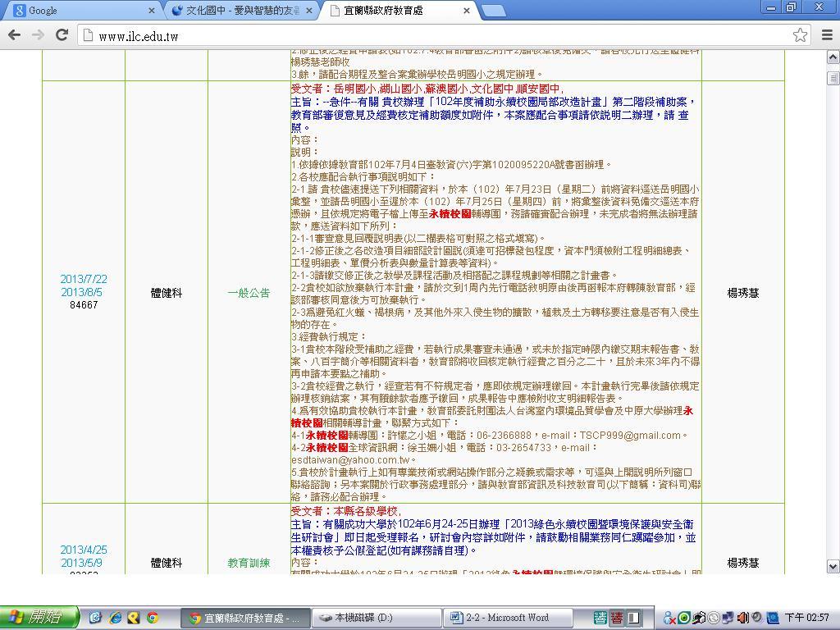Screen dimensions: 840x630
Task: Click the browser forward arrow
Action: coord(38,34)
